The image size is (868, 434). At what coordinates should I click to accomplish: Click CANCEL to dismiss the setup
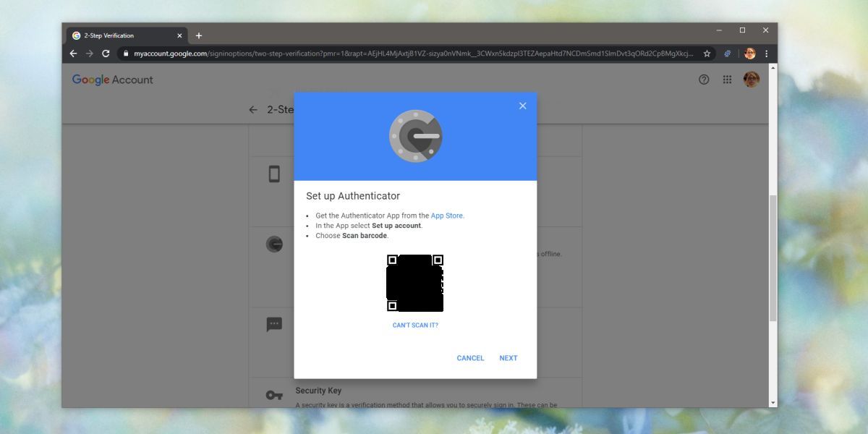point(470,358)
